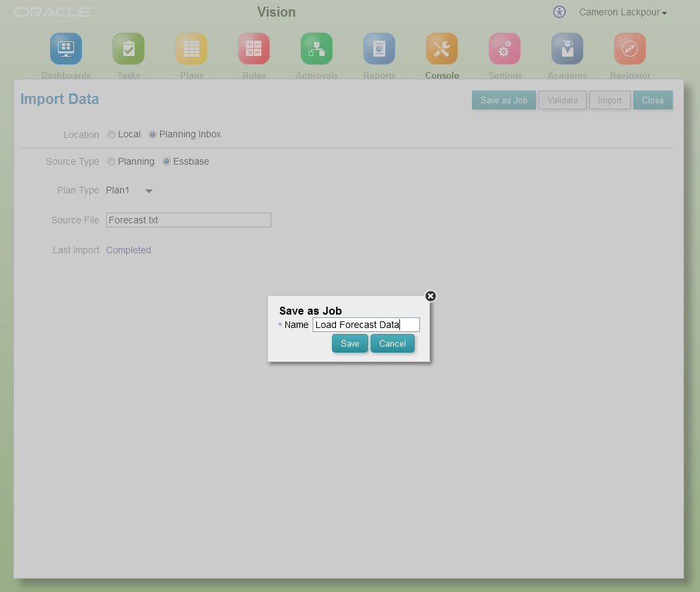The image size is (700, 592).
Task: Select the Local location radio button
Action: point(111,135)
